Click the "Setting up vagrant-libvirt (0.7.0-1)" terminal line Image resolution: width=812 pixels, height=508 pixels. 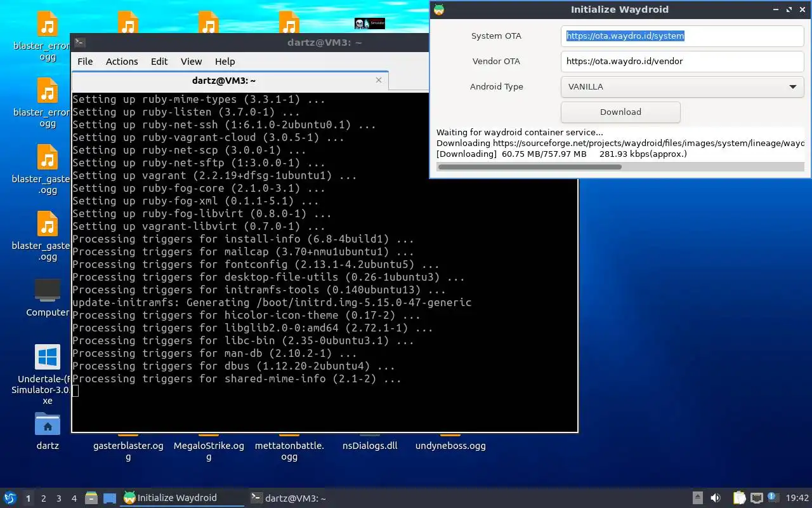(199, 226)
